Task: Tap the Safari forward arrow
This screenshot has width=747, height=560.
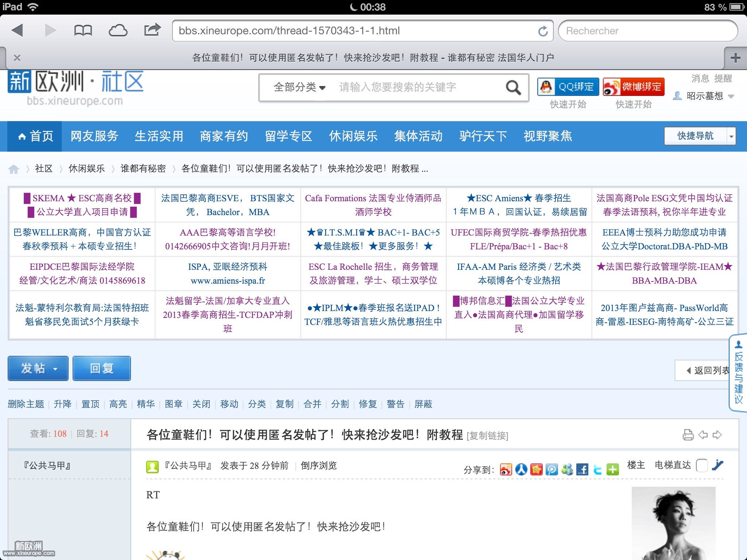Action: 50,30
